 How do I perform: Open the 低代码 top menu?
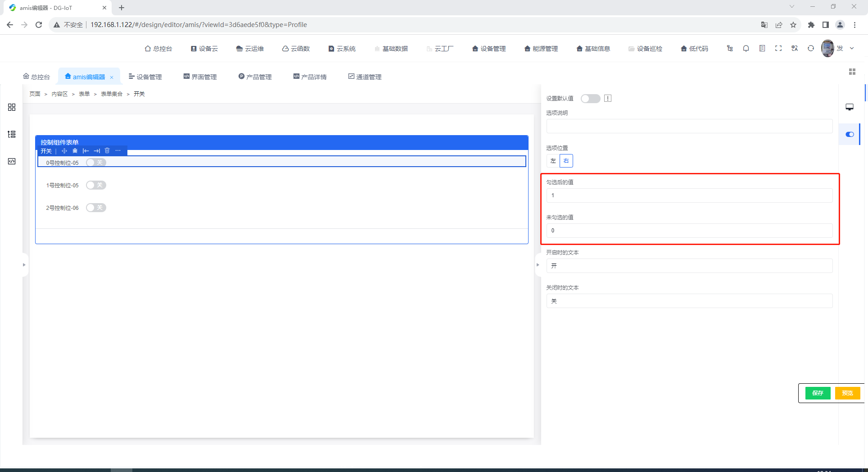[695, 49]
